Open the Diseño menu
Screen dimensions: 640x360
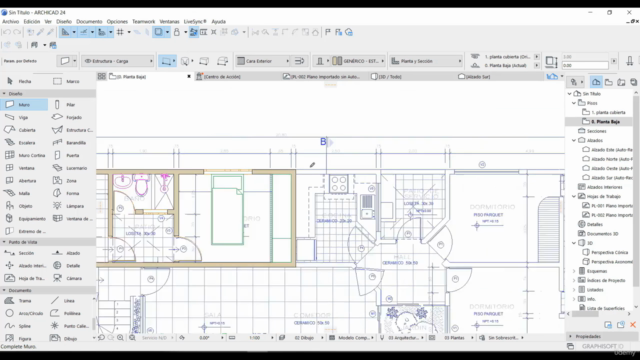(64, 22)
